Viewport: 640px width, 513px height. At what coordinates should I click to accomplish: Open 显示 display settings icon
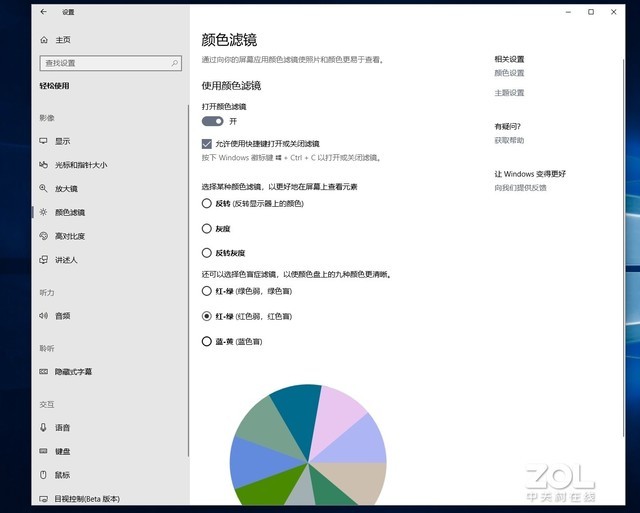[44, 141]
